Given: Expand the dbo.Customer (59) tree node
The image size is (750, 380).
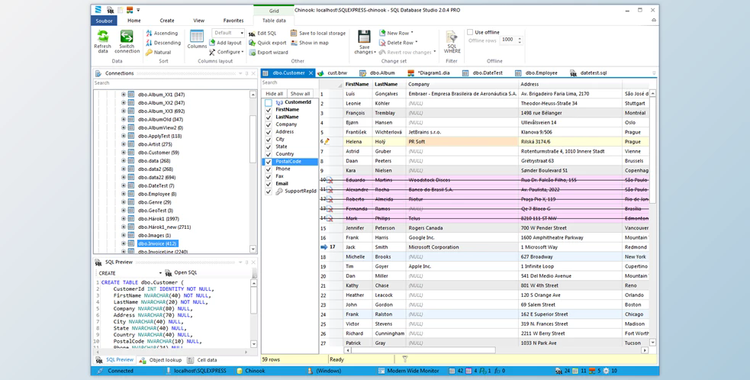Looking at the screenshot, I should point(123,152).
